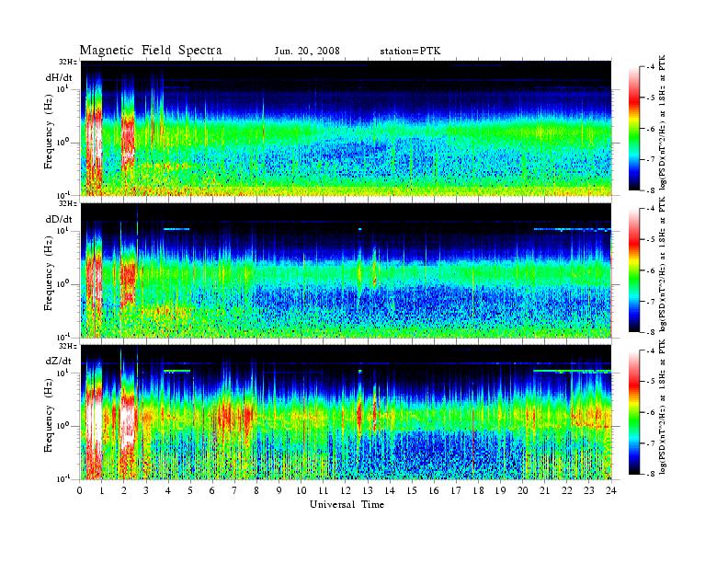Click the dZ/dt spectrogram plot area
The width and height of the screenshot is (728, 563).
tap(347, 412)
